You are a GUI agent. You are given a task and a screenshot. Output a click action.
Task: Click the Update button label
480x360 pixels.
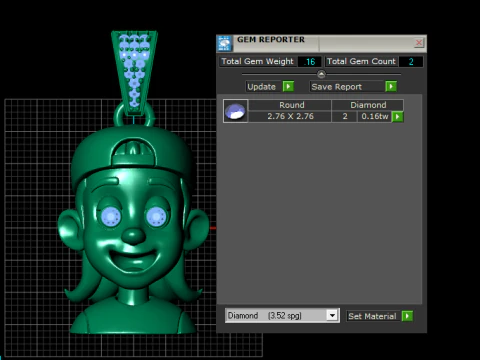pyautogui.click(x=262, y=87)
